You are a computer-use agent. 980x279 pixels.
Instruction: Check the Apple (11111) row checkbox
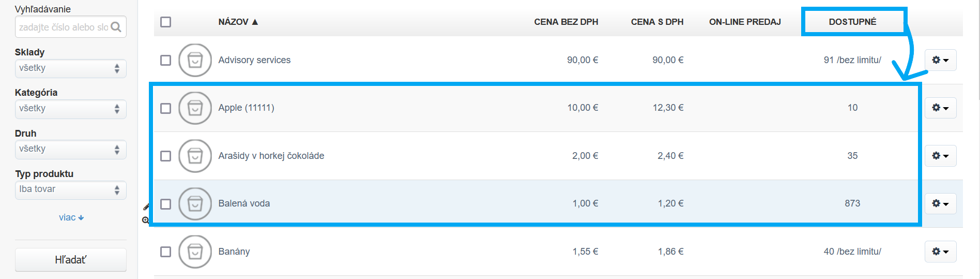click(165, 108)
